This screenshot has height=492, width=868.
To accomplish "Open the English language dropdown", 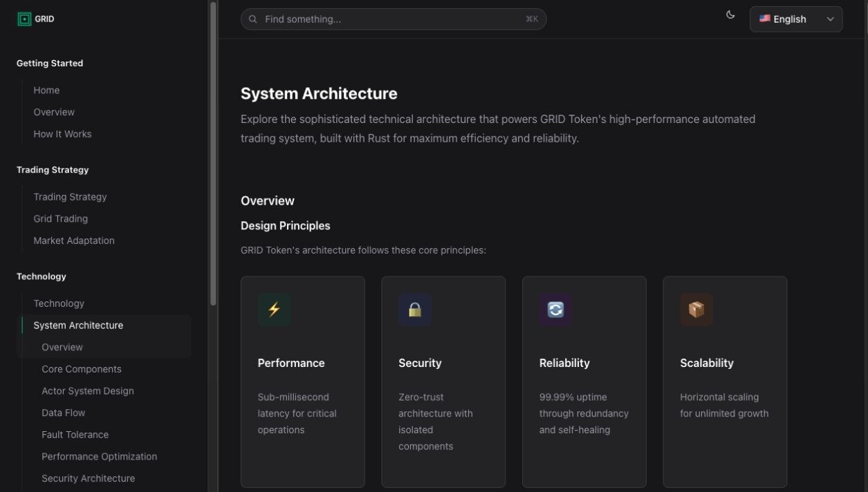I will (796, 19).
